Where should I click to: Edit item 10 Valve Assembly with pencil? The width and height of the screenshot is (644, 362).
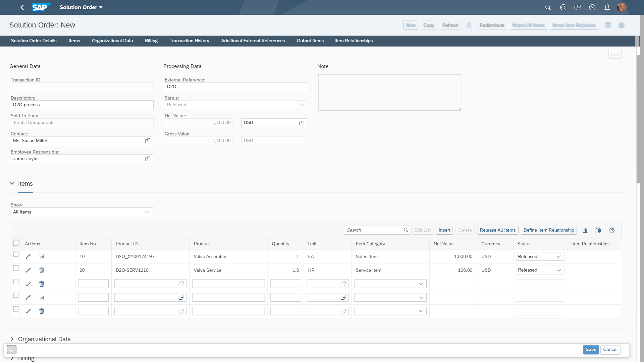pyautogui.click(x=28, y=256)
